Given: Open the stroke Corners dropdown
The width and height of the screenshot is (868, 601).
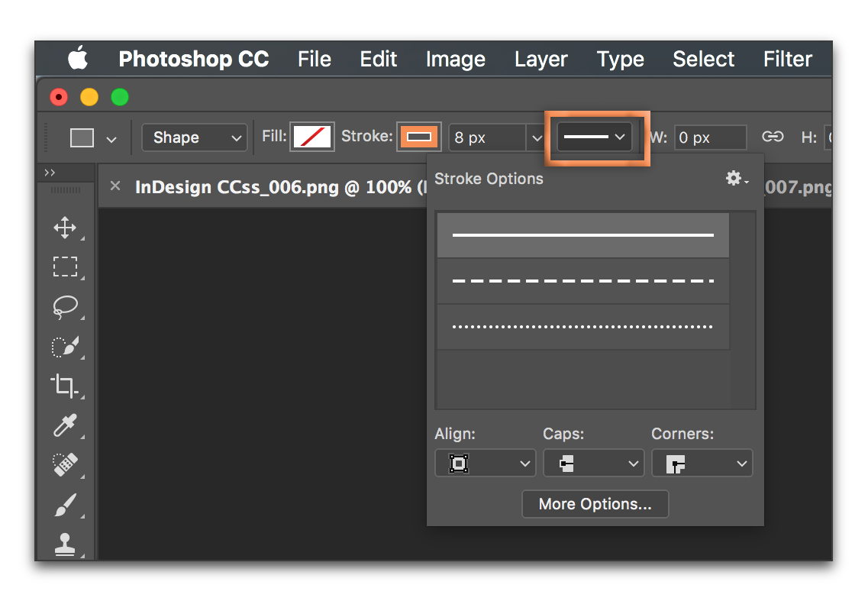Looking at the screenshot, I should (x=701, y=464).
